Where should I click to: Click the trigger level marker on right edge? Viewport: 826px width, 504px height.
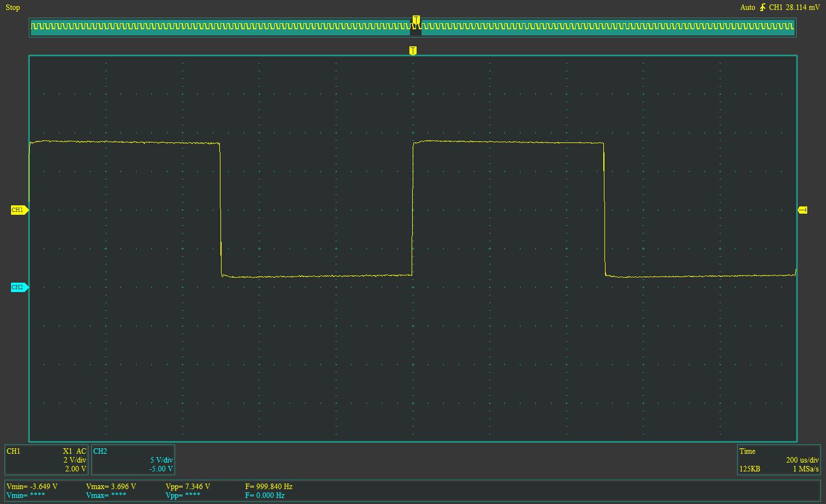[x=803, y=210]
